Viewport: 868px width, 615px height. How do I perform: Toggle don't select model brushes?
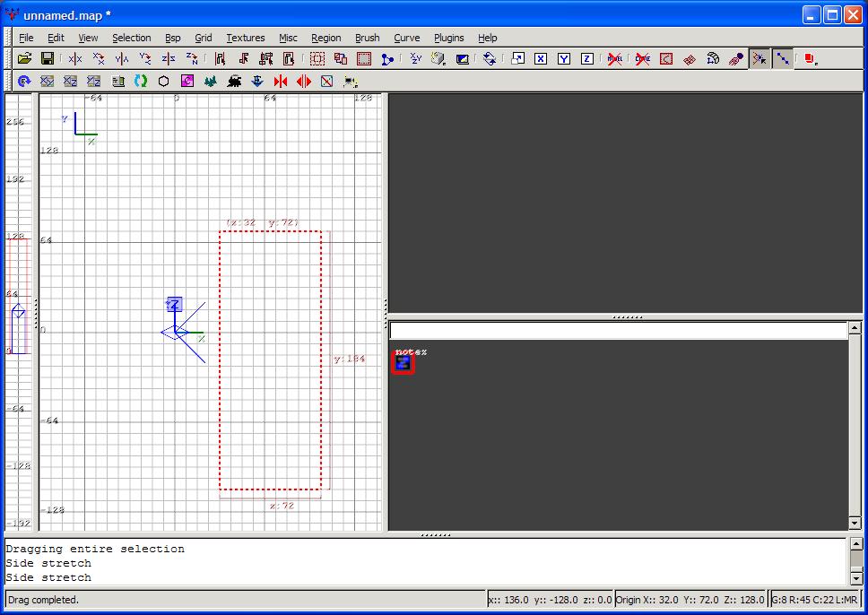614,58
